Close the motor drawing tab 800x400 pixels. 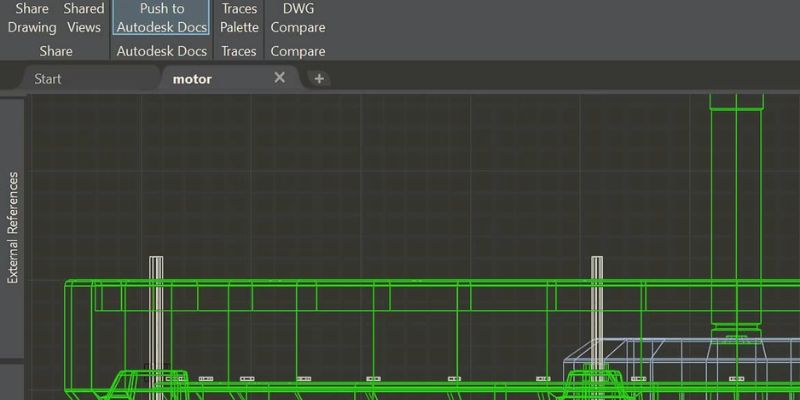280,78
